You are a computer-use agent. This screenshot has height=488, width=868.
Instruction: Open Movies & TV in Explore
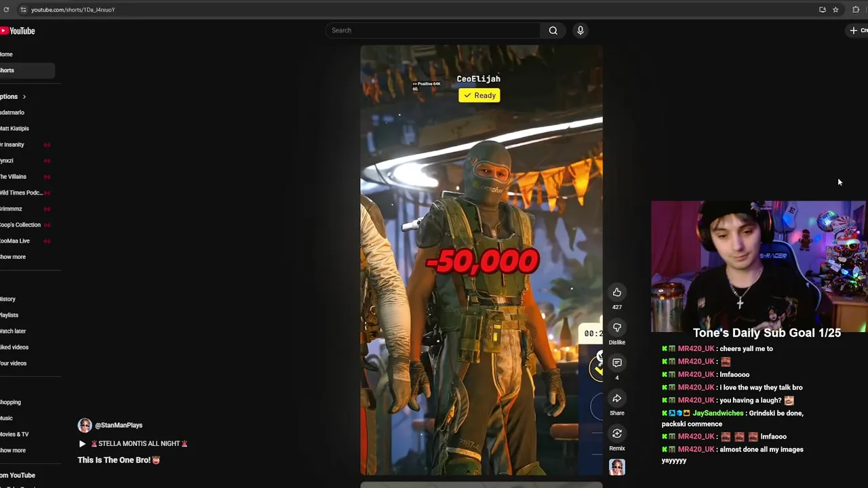click(14, 434)
